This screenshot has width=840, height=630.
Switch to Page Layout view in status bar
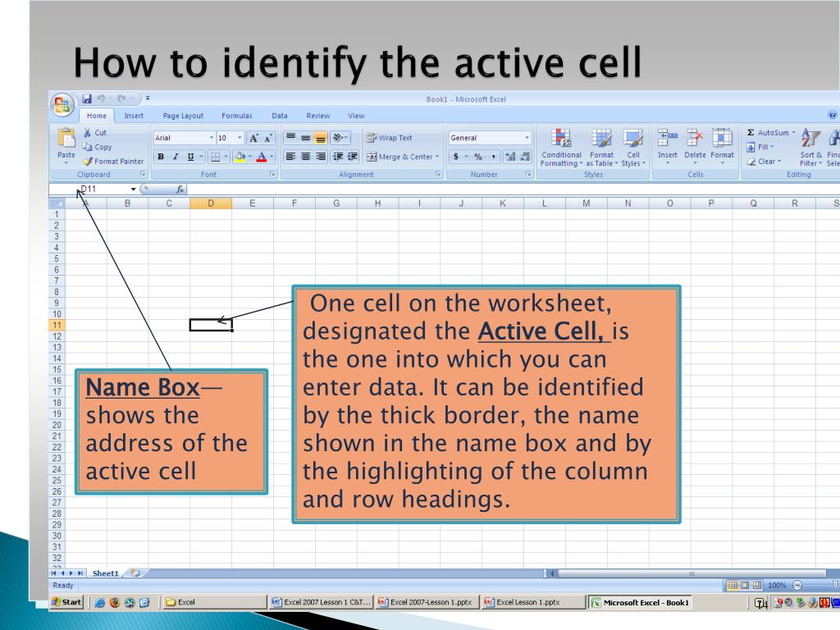745,586
